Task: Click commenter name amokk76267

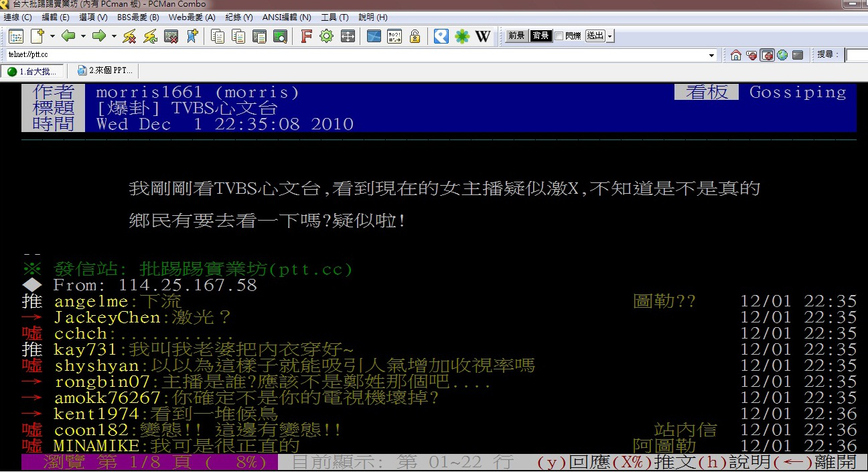Action: (x=107, y=398)
